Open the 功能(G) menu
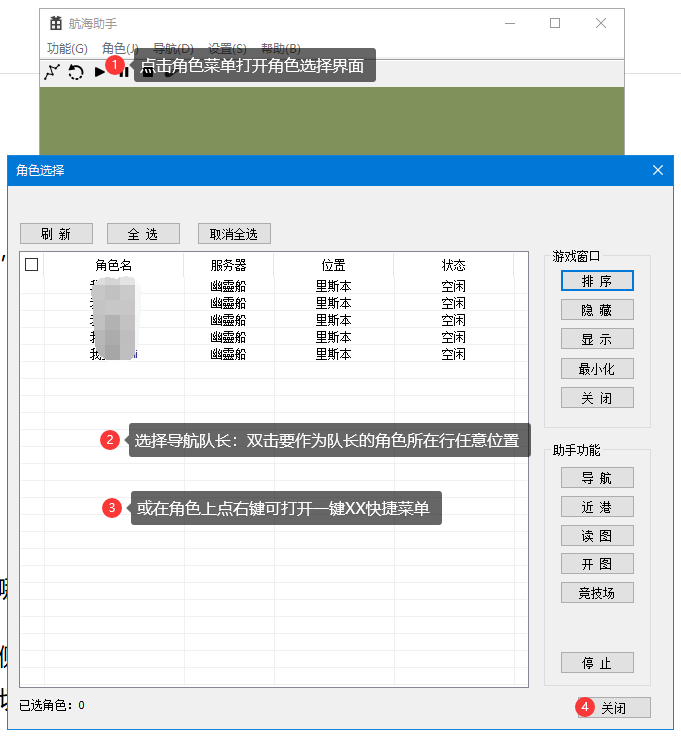 (67, 48)
